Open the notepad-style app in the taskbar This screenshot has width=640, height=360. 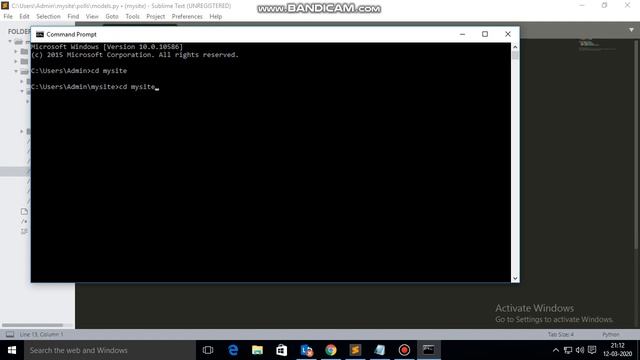point(380,350)
